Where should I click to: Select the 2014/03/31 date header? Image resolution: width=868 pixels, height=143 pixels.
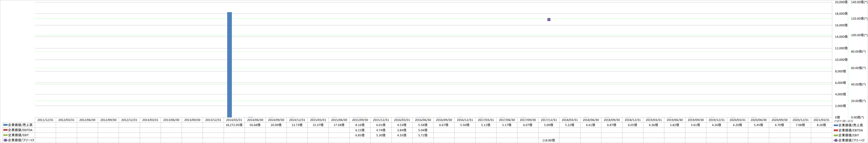234,120
